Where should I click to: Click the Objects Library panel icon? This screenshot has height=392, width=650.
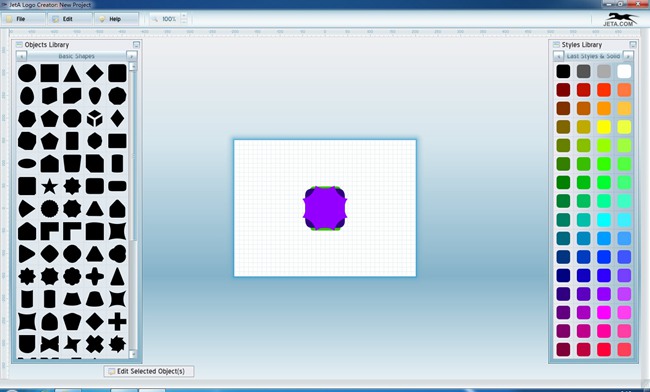[19, 44]
